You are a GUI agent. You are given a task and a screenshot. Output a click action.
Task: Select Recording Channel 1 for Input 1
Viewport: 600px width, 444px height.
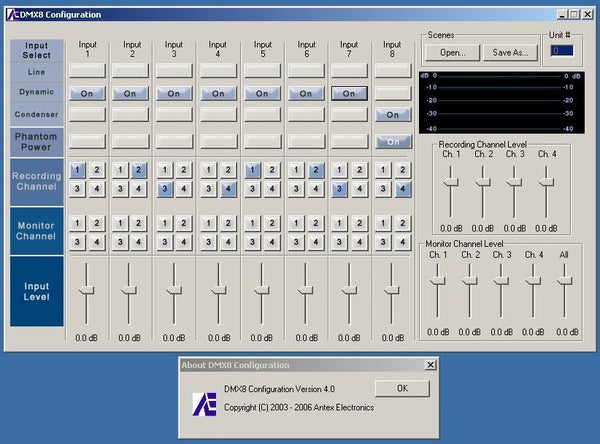pyautogui.click(x=76, y=171)
